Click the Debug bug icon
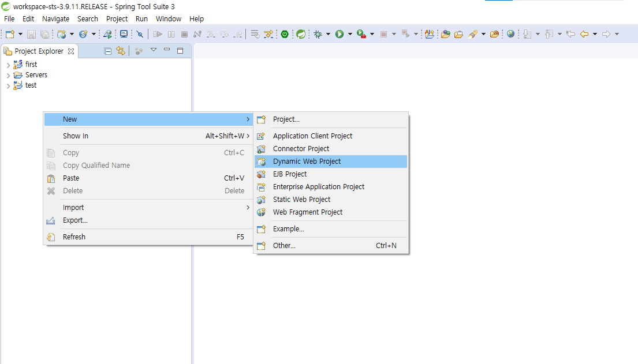The height and width of the screenshot is (364, 638). point(318,35)
